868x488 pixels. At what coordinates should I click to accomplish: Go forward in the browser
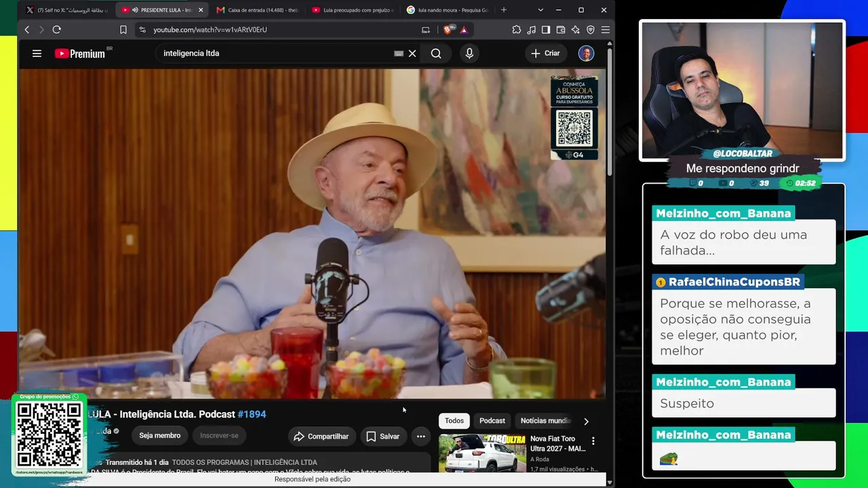(41, 30)
